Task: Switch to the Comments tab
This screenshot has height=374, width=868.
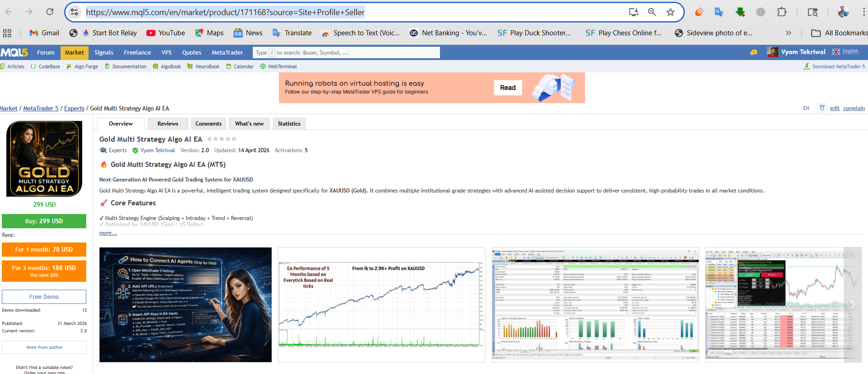Action: [208, 124]
